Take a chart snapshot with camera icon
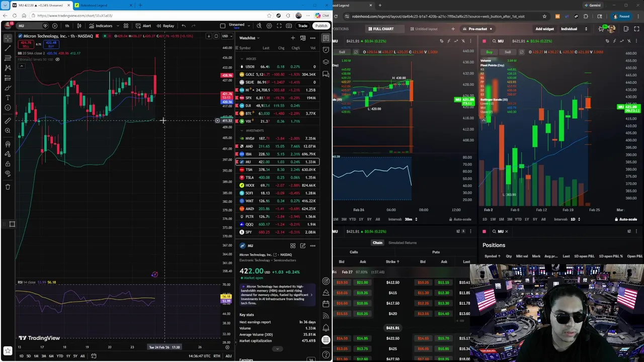This screenshot has width=644, height=362. pyautogui.click(x=289, y=26)
